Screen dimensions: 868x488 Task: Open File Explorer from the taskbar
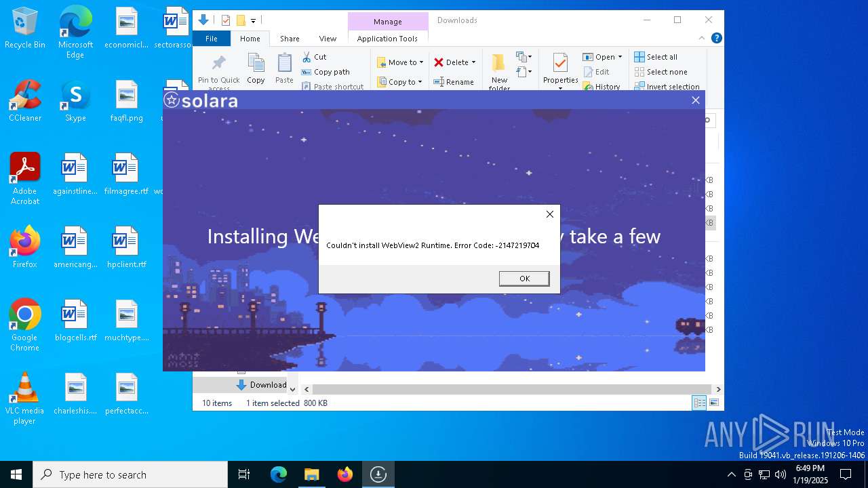(311, 474)
